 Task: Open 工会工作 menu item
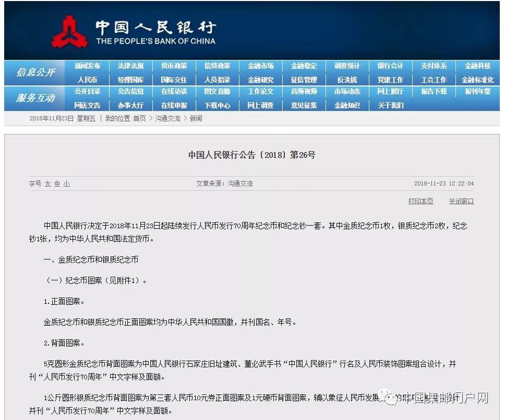[x=434, y=80]
